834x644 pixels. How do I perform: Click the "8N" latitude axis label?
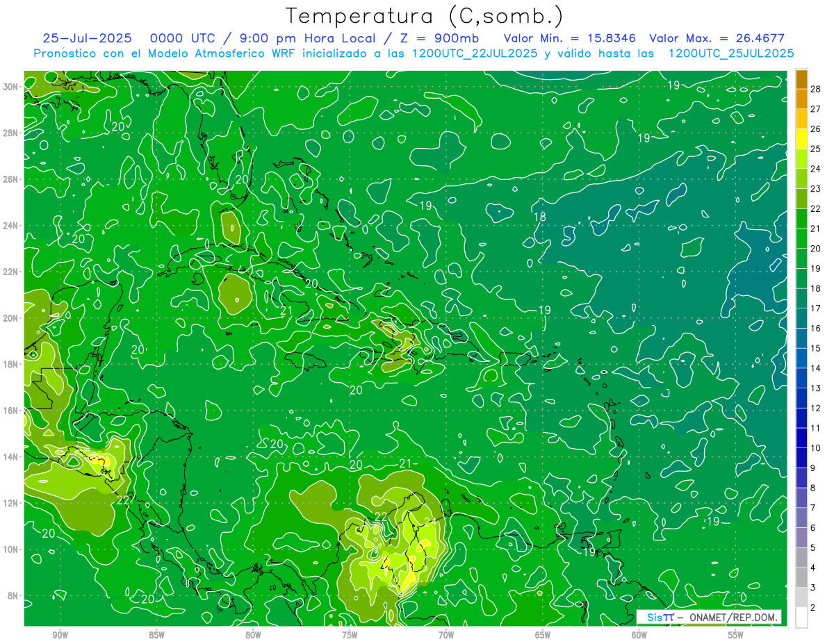point(13,596)
